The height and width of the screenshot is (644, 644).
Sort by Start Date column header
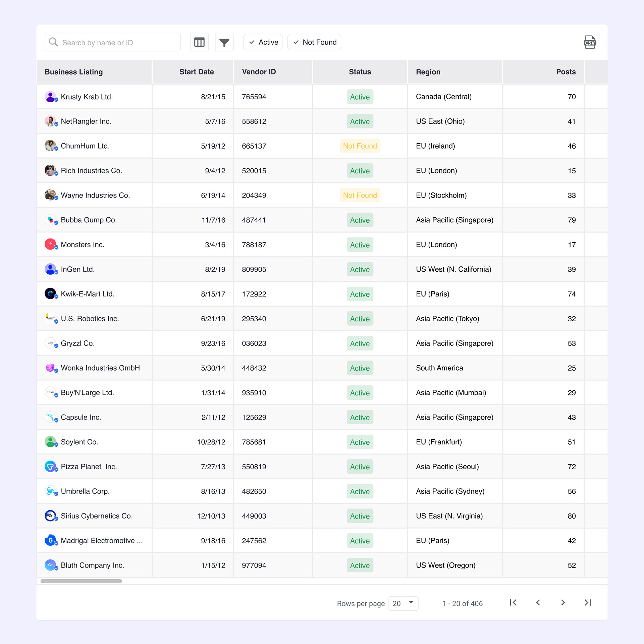(x=196, y=72)
